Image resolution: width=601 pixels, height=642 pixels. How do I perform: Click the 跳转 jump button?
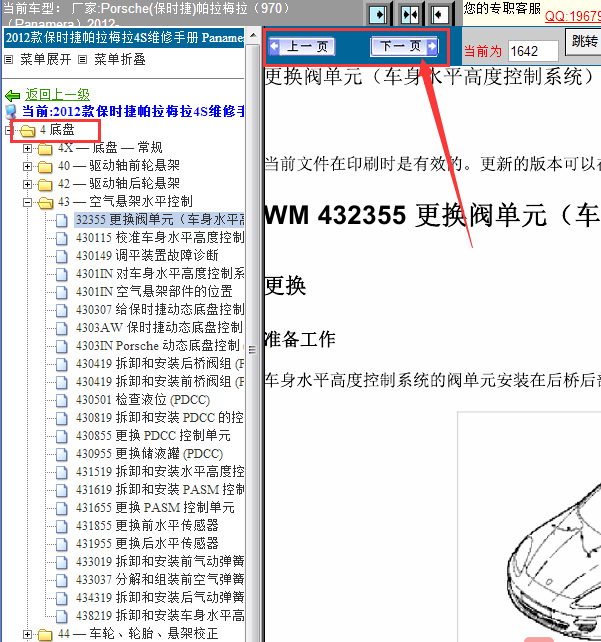[584, 41]
